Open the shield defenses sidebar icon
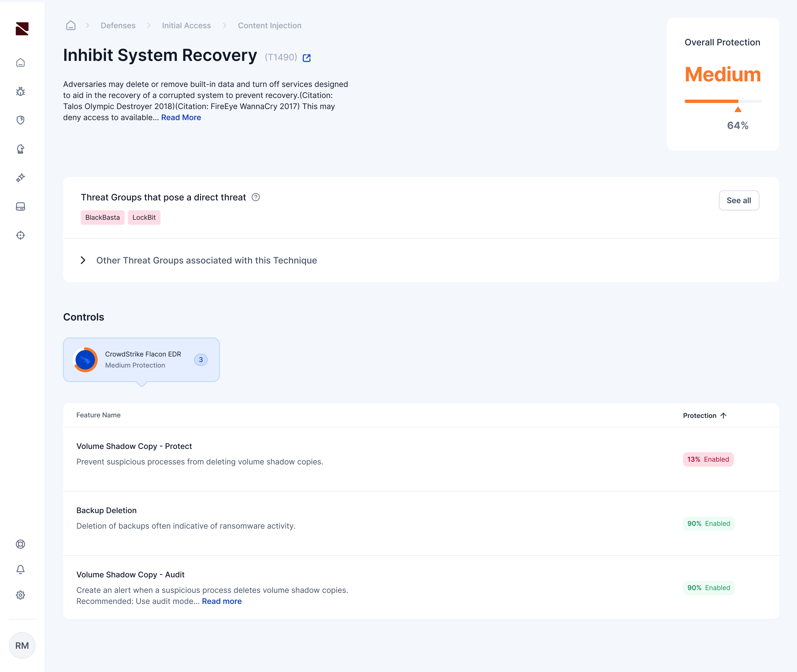The image size is (797, 672). (20, 120)
